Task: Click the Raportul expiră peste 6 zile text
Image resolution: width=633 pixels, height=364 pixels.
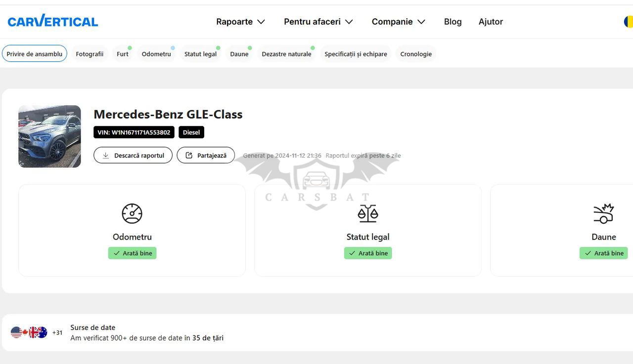Action: pos(363,156)
